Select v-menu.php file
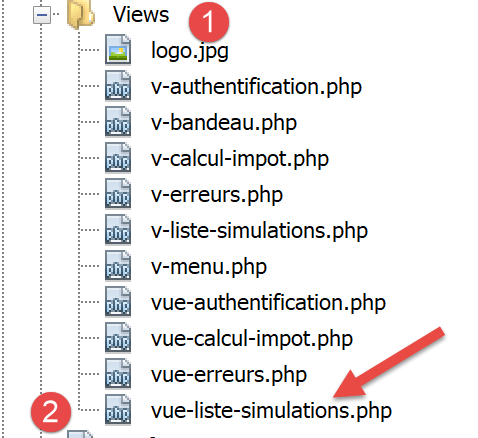Screen dimensions: 478x438 tap(209, 267)
